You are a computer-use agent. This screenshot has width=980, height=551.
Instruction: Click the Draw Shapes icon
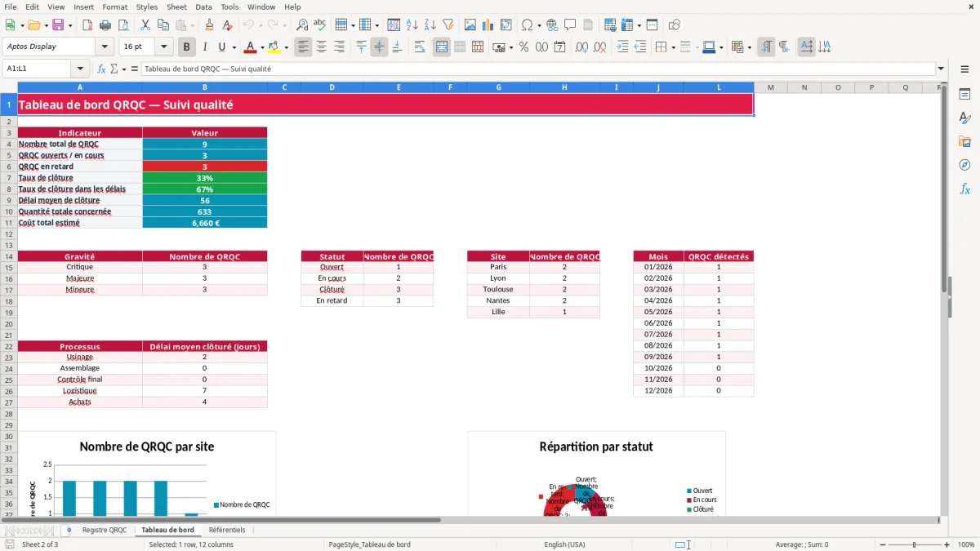(675, 25)
